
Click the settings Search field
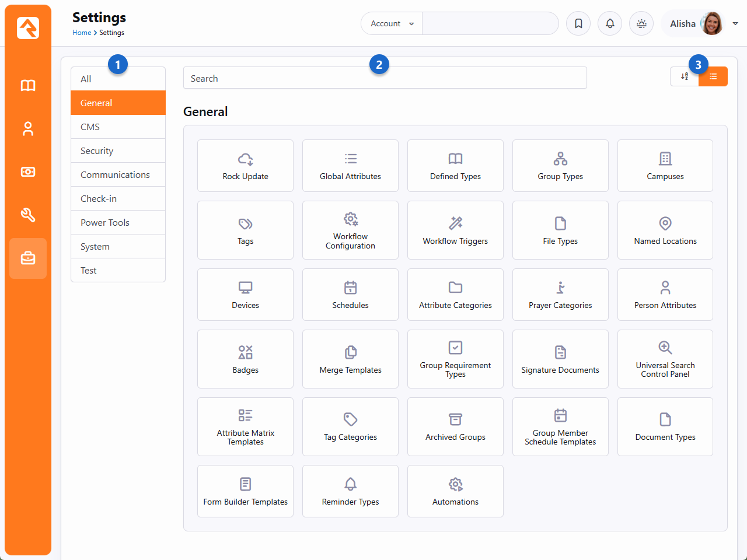pos(385,78)
